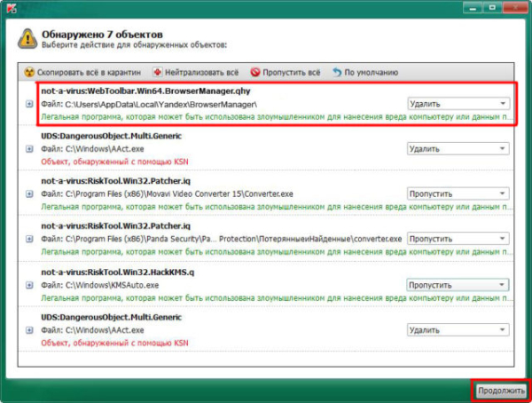Close the Kaspersky window
This screenshot has height=403, width=532.
515,7
